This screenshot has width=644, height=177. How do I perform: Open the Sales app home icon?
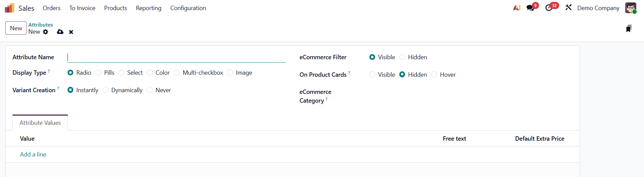(x=9, y=8)
